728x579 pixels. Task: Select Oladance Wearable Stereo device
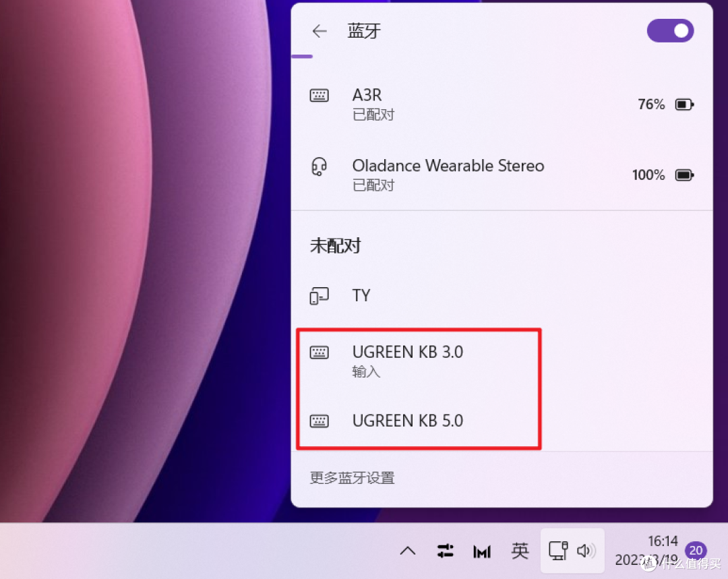click(502, 175)
